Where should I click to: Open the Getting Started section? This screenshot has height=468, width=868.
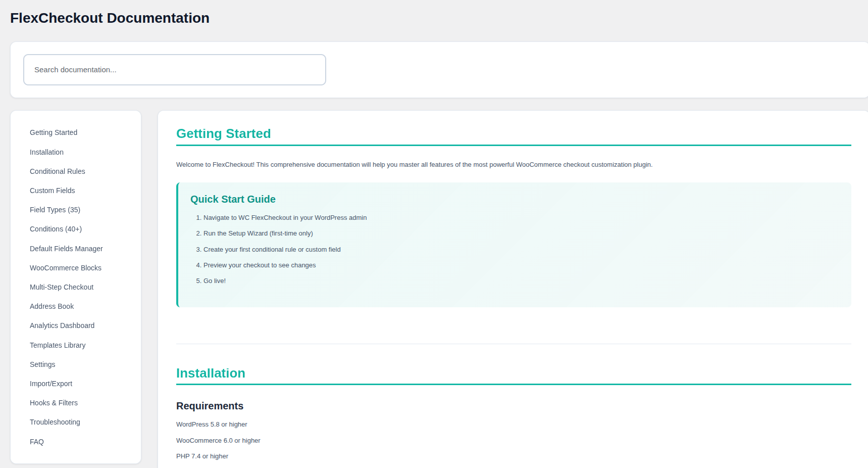coord(53,132)
